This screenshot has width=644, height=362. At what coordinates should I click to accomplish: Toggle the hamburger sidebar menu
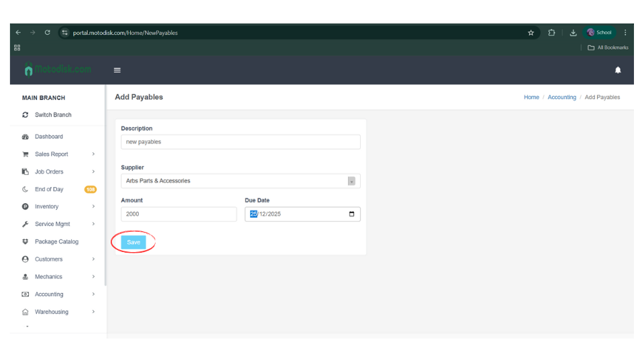coord(117,70)
